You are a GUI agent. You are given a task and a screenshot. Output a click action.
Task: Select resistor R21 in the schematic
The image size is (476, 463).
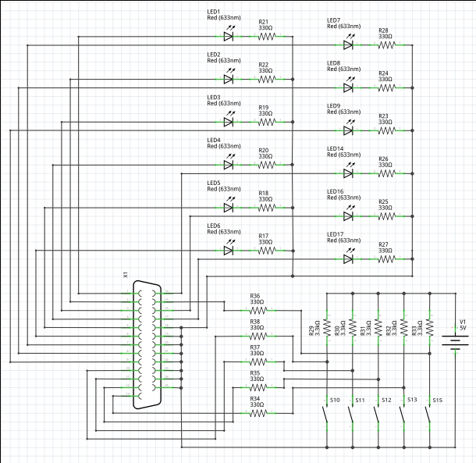point(267,36)
